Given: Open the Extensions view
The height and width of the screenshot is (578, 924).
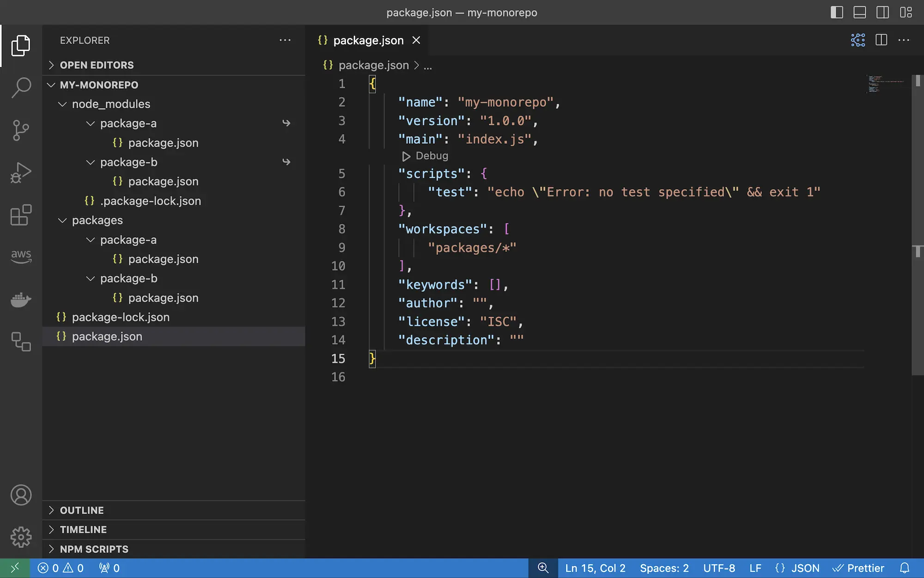Looking at the screenshot, I should tap(21, 215).
